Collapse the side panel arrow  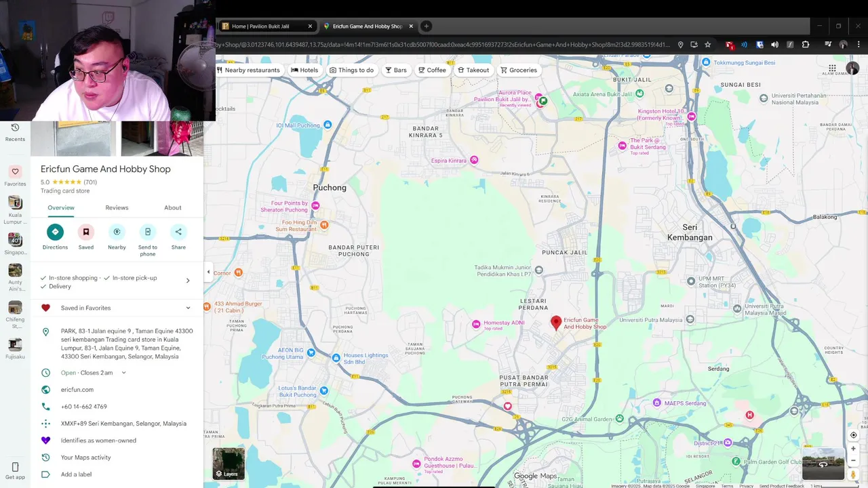coord(208,272)
